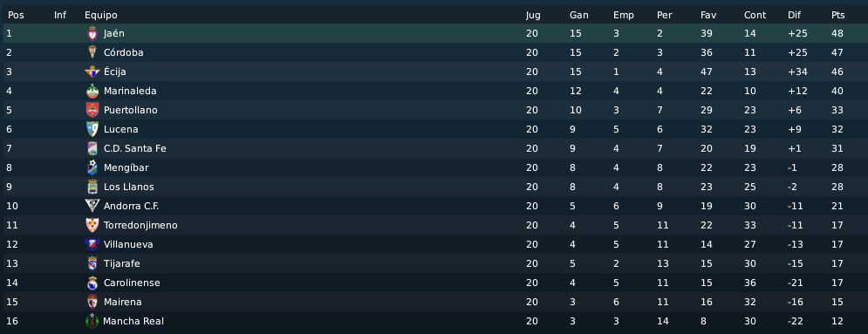
Task: Select the Villanueva table row
Action: pos(434,244)
